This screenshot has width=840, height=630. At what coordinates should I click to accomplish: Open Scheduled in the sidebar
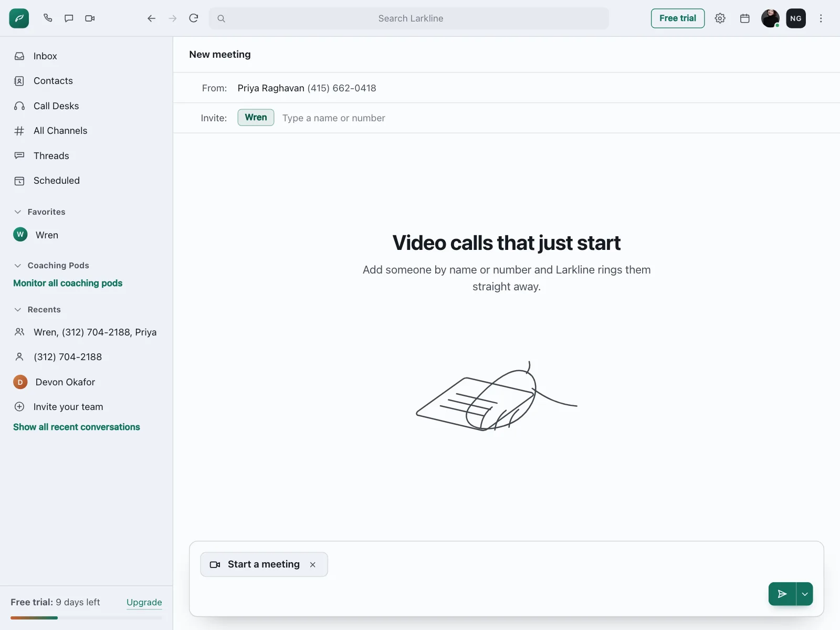86,181
